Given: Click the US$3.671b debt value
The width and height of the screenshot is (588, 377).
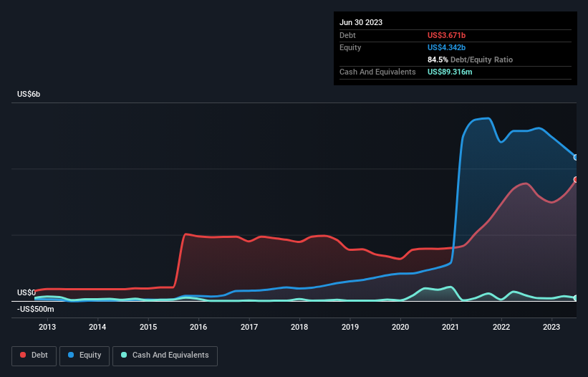Looking at the screenshot, I should (446, 35).
